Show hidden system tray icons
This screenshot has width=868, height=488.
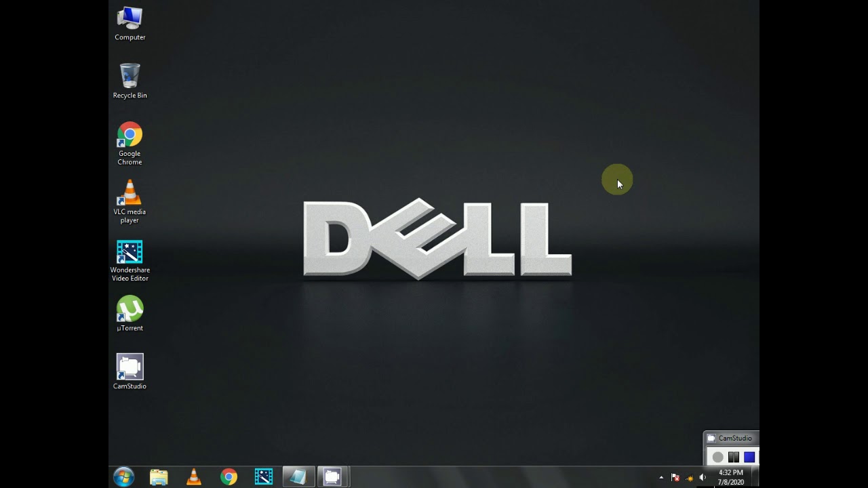pyautogui.click(x=661, y=478)
